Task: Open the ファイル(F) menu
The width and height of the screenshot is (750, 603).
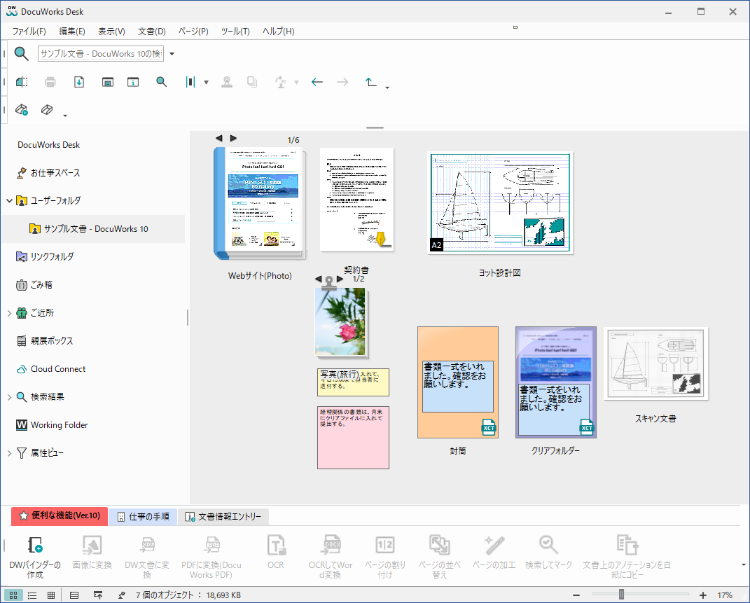Action: [29, 31]
